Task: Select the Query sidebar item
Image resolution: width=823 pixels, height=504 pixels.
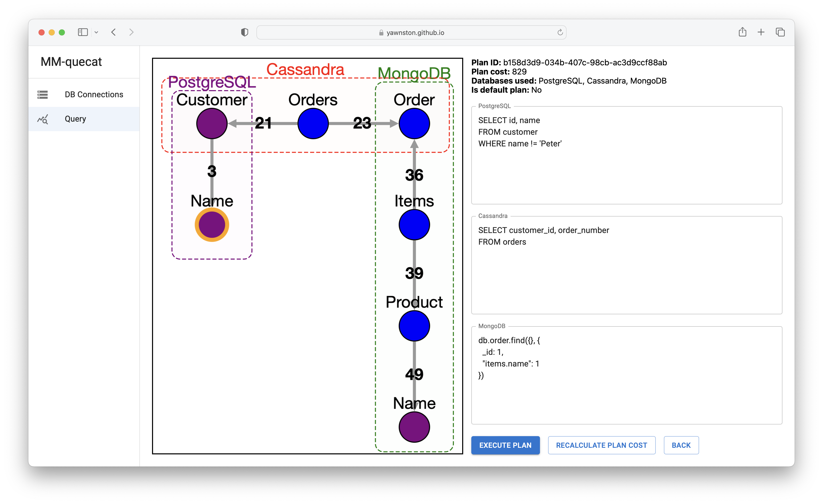Action: 84,119
